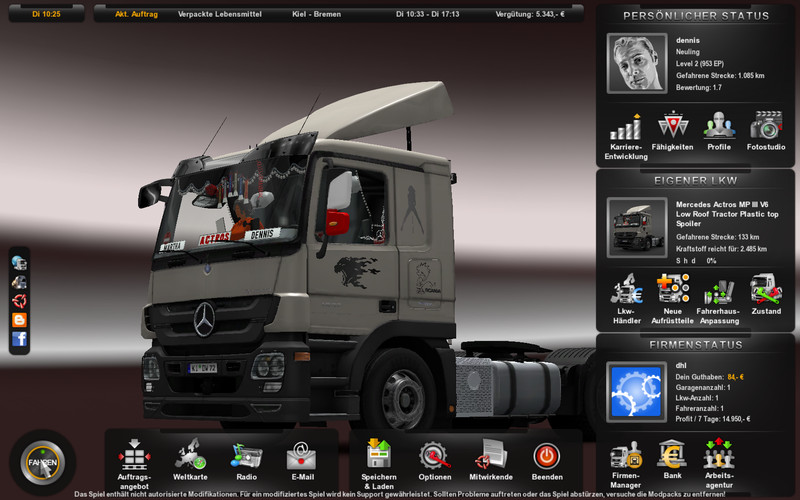Click the Garagenanzahl: 1 text

pos(703,388)
